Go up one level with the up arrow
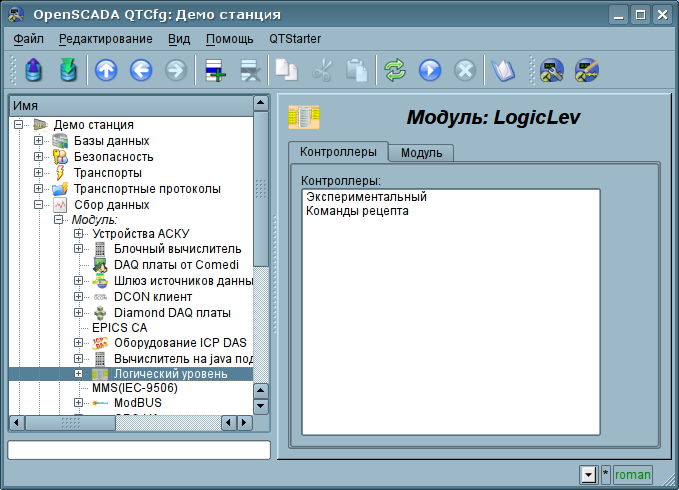 (x=106, y=70)
